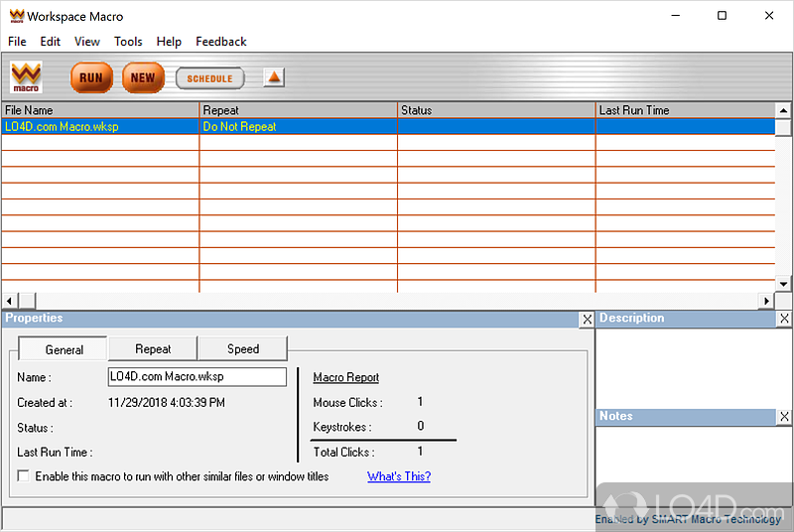Image resolution: width=794 pixels, height=532 pixels.
Task: Click the Workspace Macro logo icon
Action: click(26, 77)
